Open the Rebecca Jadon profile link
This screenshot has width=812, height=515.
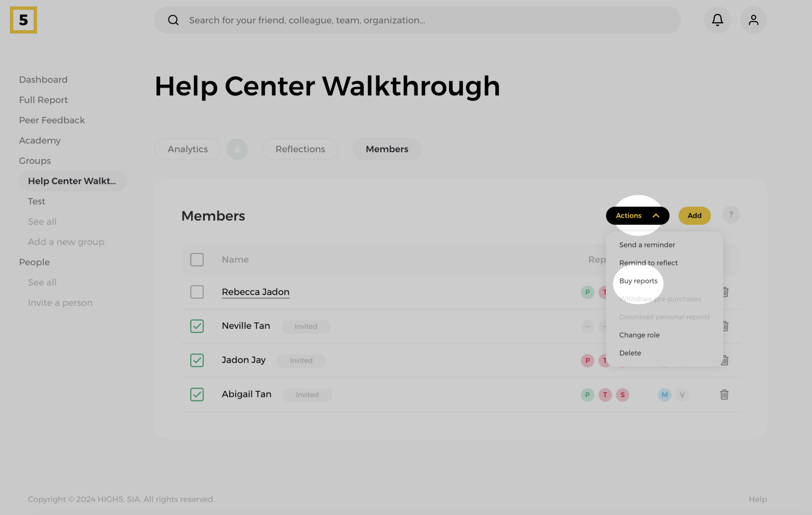(255, 292)
